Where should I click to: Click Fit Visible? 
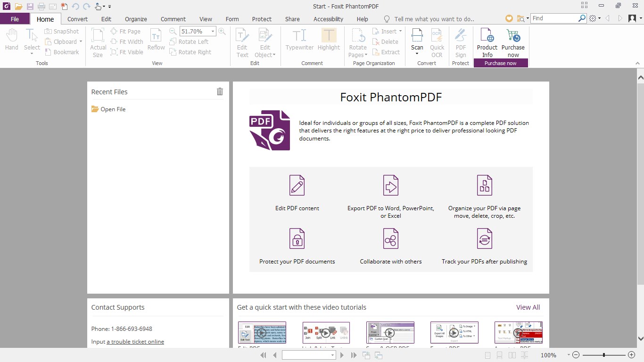127,52
